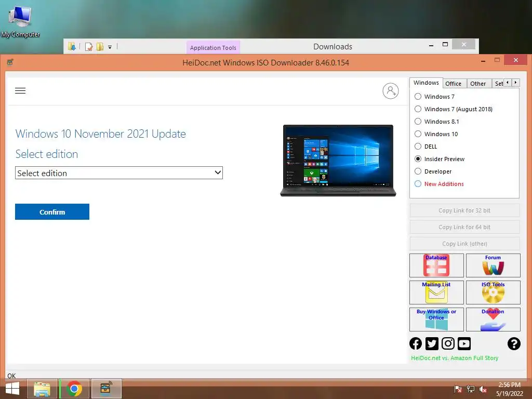The image size is (532, 399).
Task: Click the help question mark icon
Action: [514, 344]
